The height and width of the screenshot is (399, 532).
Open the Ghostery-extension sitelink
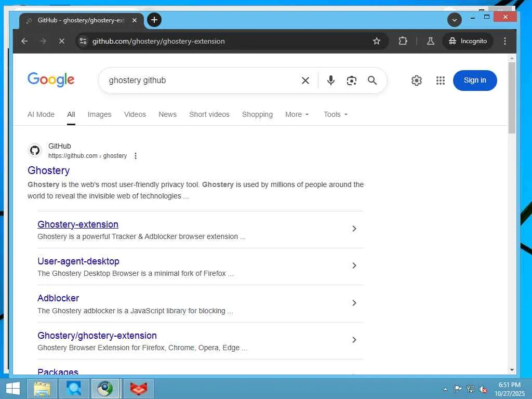(x=78, y=224)
